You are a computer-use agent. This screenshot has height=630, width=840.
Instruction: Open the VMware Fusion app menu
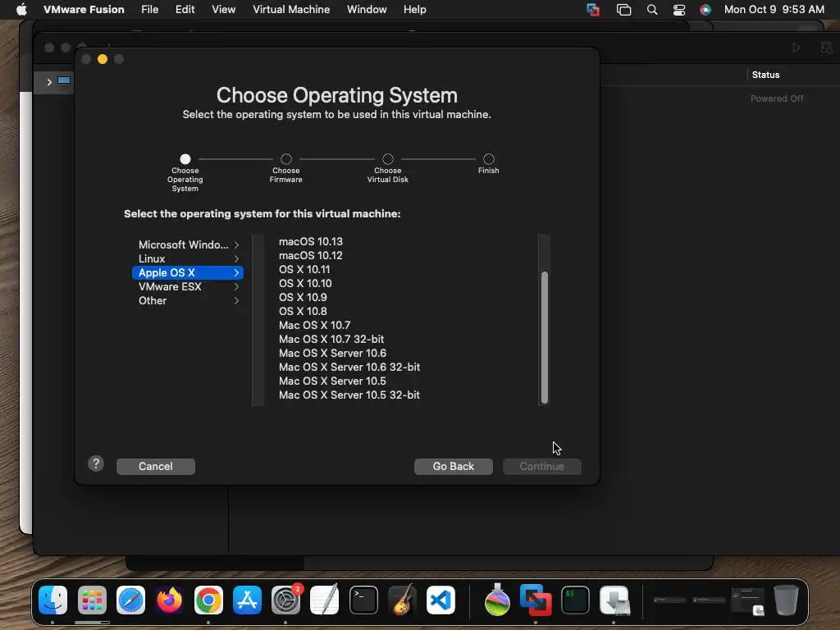84,10
